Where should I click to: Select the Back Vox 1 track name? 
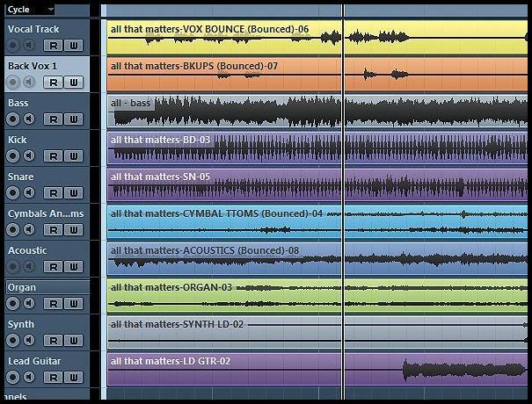click(33, 66)
